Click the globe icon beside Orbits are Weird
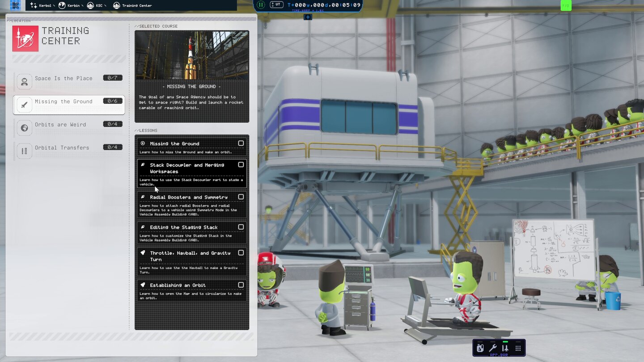This screenshot has height=362, width=644. [24, 128]
